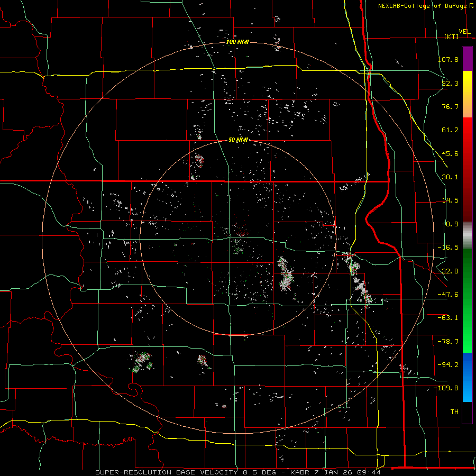Select the 14.5 scale value
476x476 pixels.
click(450, 200)
